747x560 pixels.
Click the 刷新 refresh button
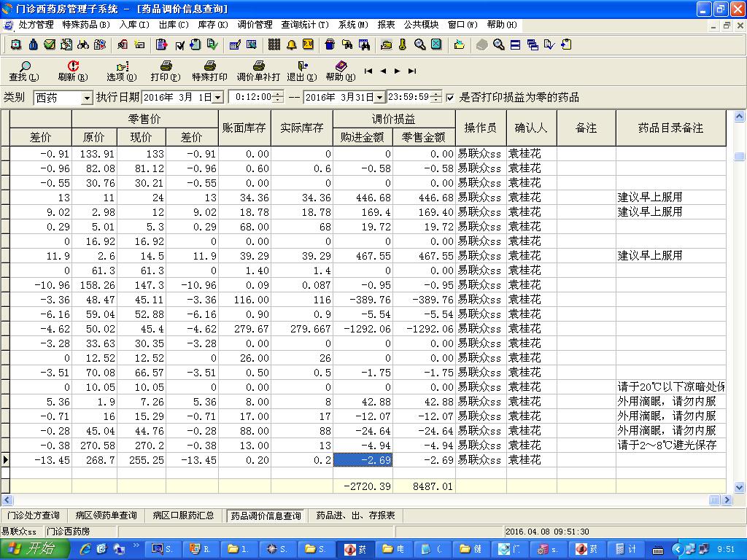(73, 71)
